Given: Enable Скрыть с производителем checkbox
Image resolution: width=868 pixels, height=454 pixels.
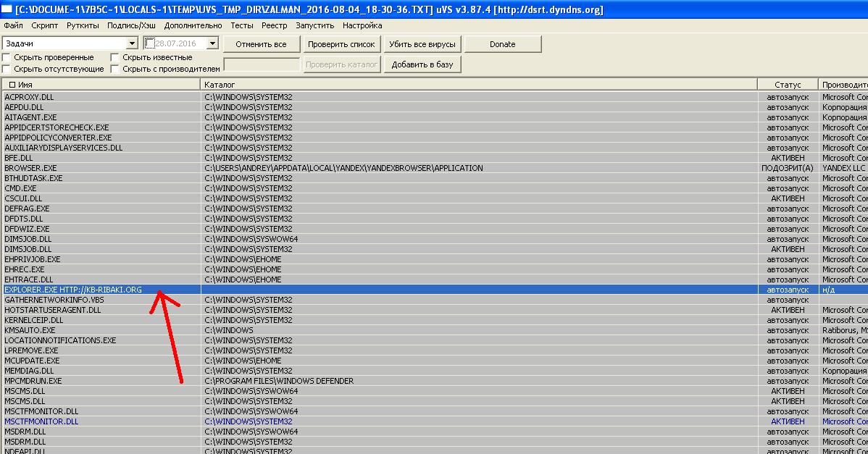Looking at the screenshot, I should pyautogui.click(x=114, y=69).
